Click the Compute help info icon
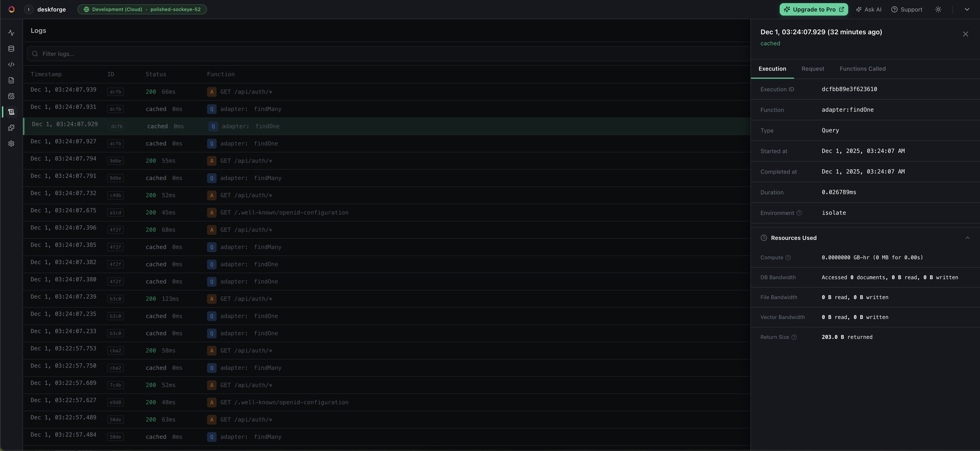The height and width of the screenshot is (451, 980). coord(788,258)
